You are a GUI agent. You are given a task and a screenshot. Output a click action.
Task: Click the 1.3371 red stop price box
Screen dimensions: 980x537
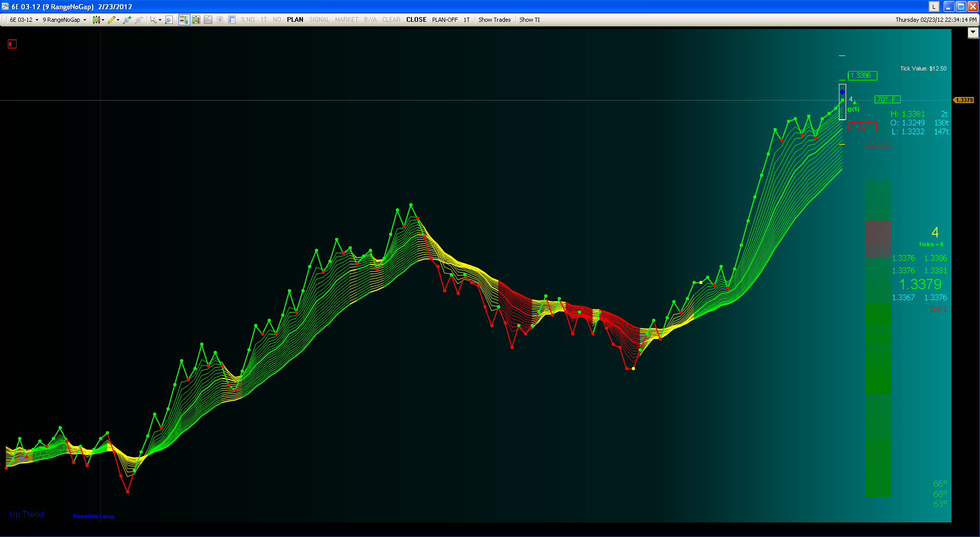(862, 127)
